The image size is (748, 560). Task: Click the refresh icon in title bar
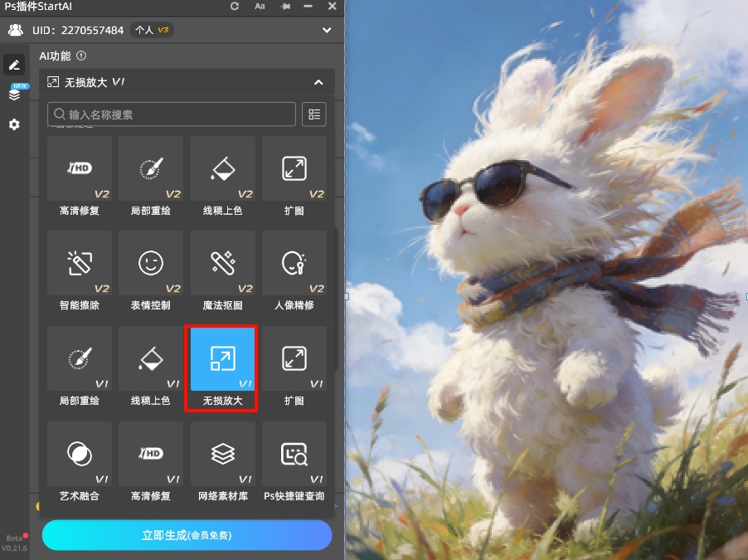pyautogui.click(x=235, y=7)
